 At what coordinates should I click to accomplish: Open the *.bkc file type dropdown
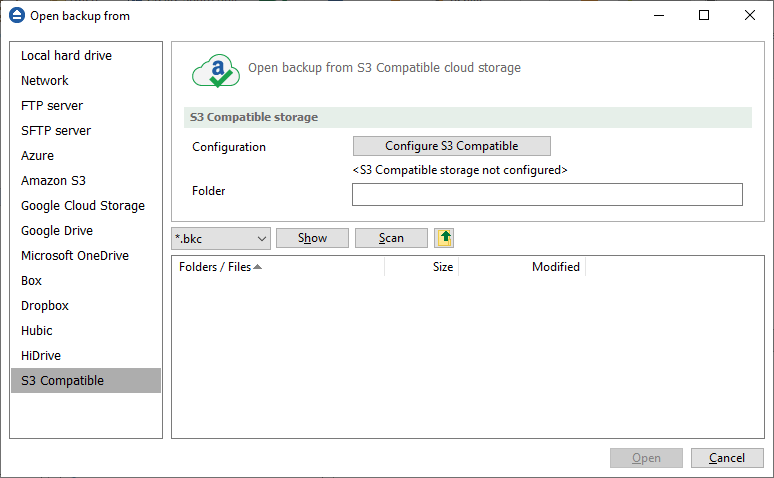click(221, 239)
